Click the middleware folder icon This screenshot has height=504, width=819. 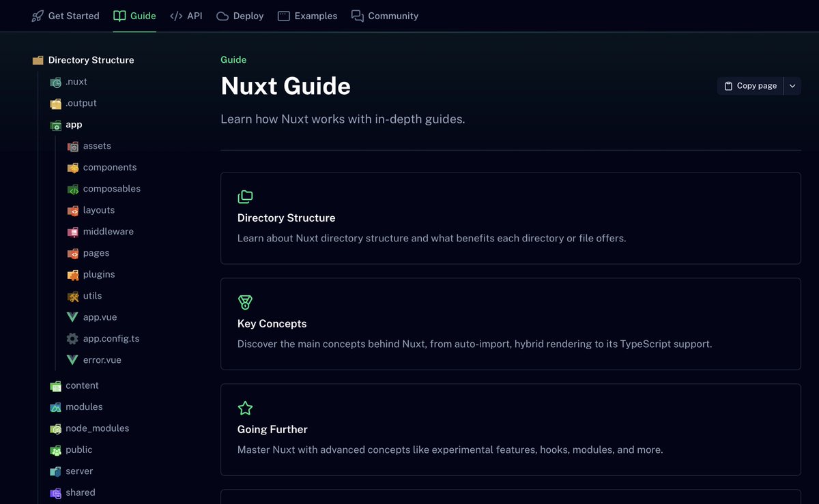click(73, 232)
